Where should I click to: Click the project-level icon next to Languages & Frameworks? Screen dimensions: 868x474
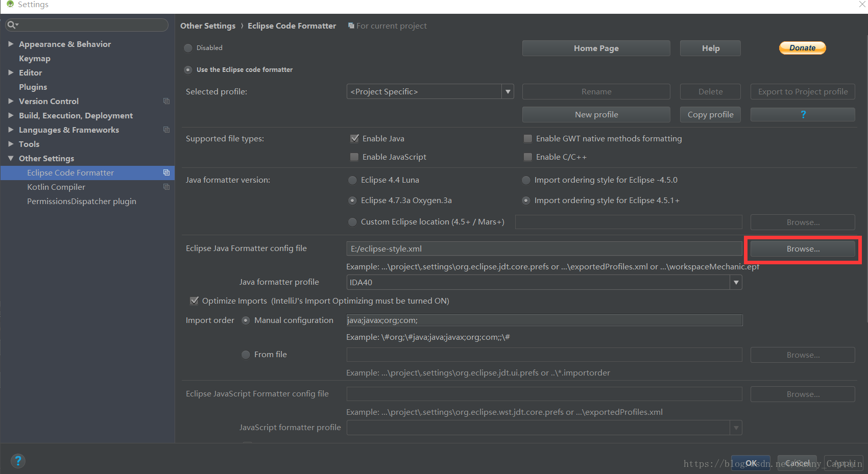point(166,130)
